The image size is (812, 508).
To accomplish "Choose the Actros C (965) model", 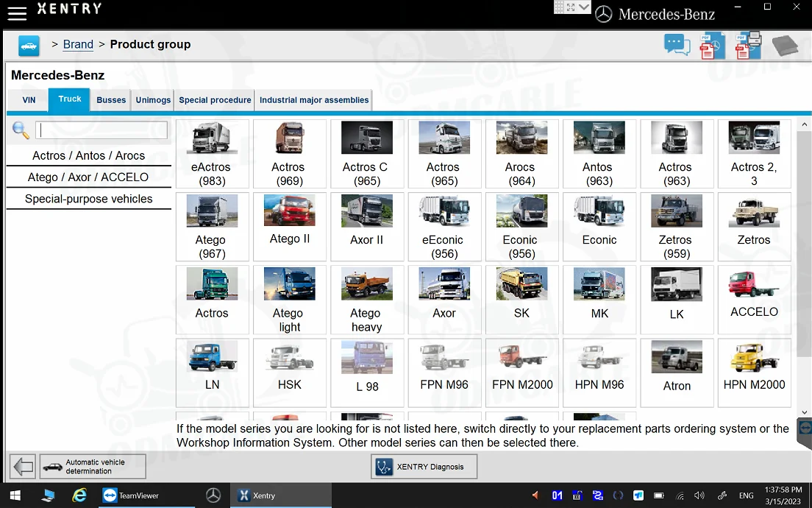I will (x=366, y=153).
